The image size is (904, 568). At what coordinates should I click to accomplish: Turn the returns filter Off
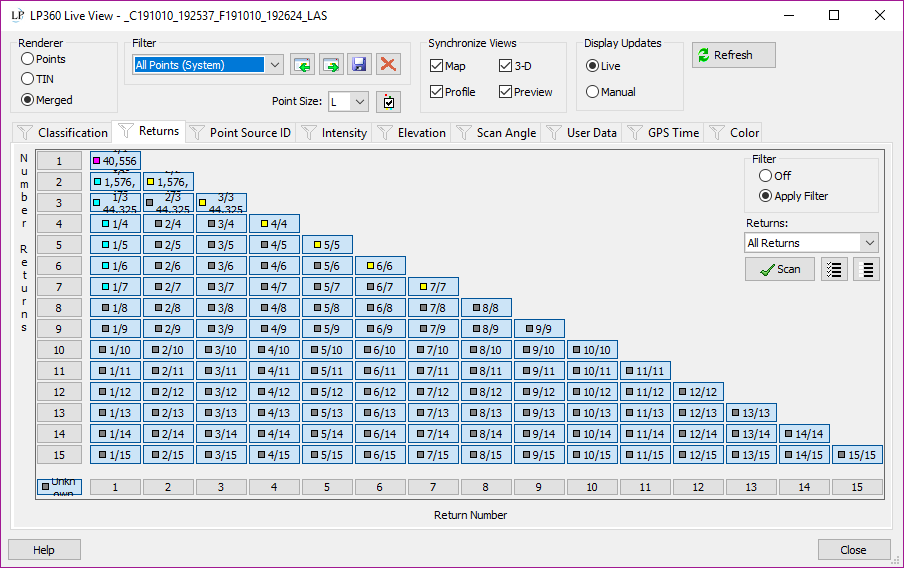[775, 176]
